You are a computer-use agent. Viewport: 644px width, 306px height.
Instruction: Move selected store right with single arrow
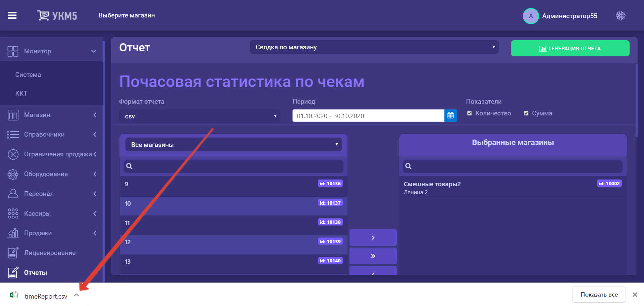[373, 238]
